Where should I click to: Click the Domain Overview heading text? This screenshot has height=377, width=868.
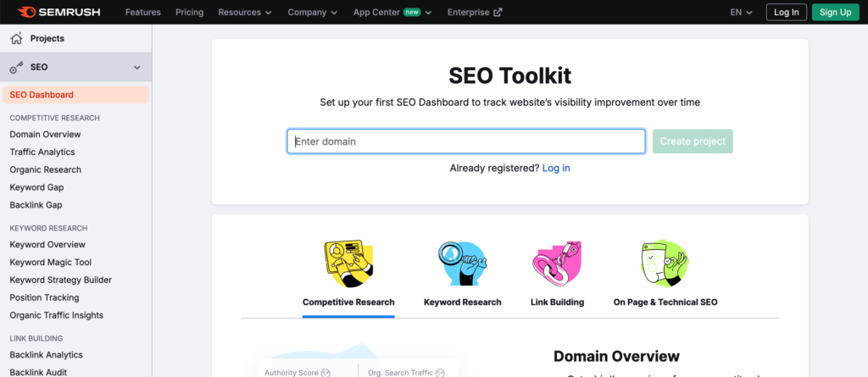616,356
